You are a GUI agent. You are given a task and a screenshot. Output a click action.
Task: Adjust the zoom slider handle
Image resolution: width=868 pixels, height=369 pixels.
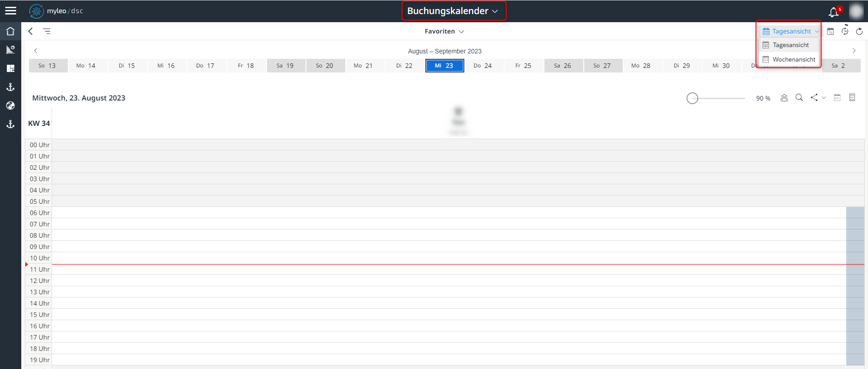click(x=692, y=98)
